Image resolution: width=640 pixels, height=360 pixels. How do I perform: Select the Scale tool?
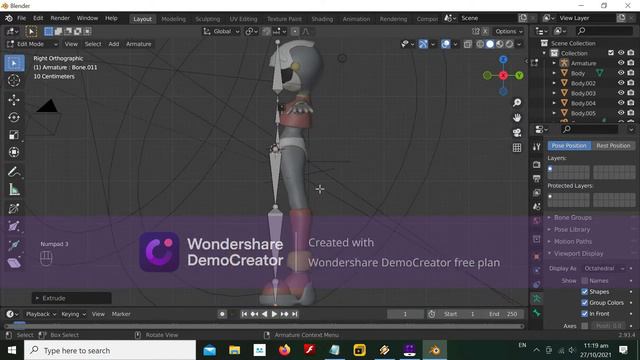[x=14, y=135]
